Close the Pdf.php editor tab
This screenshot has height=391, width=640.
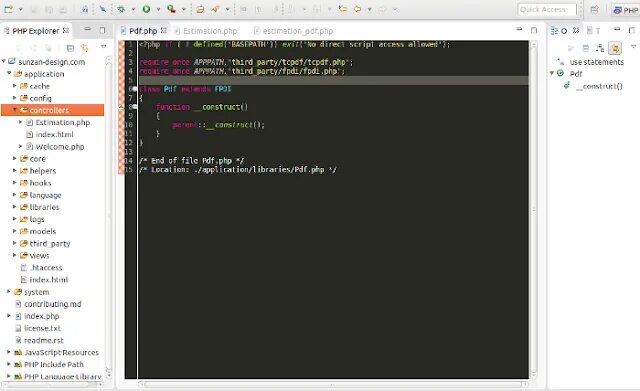(x=164, y=30)
